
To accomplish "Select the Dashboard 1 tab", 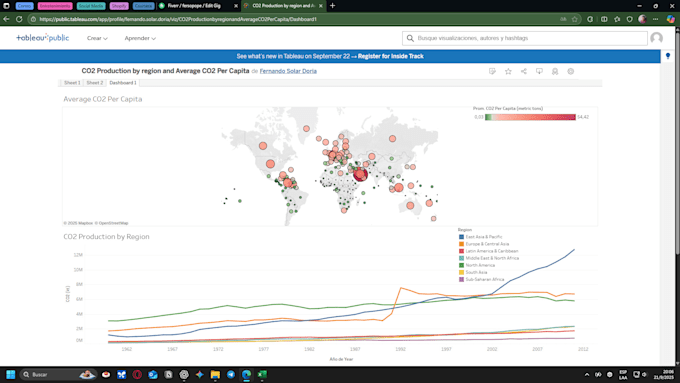I will point(123,83).
